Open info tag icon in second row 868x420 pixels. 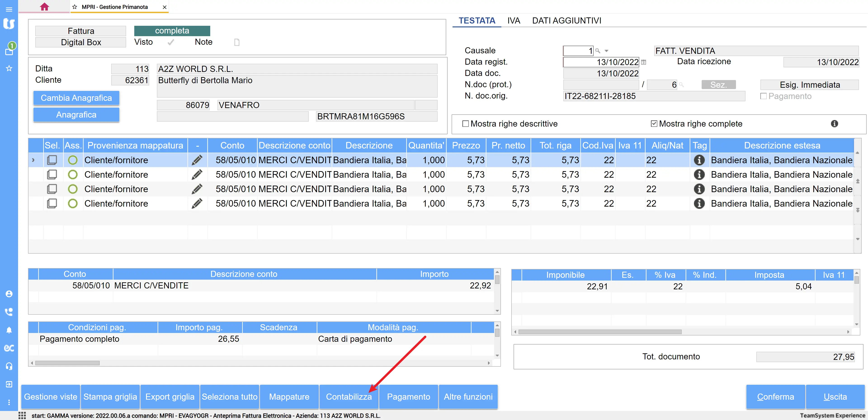699,175
